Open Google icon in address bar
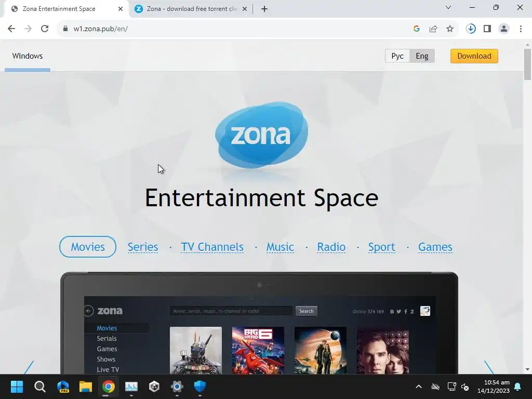 417,29
